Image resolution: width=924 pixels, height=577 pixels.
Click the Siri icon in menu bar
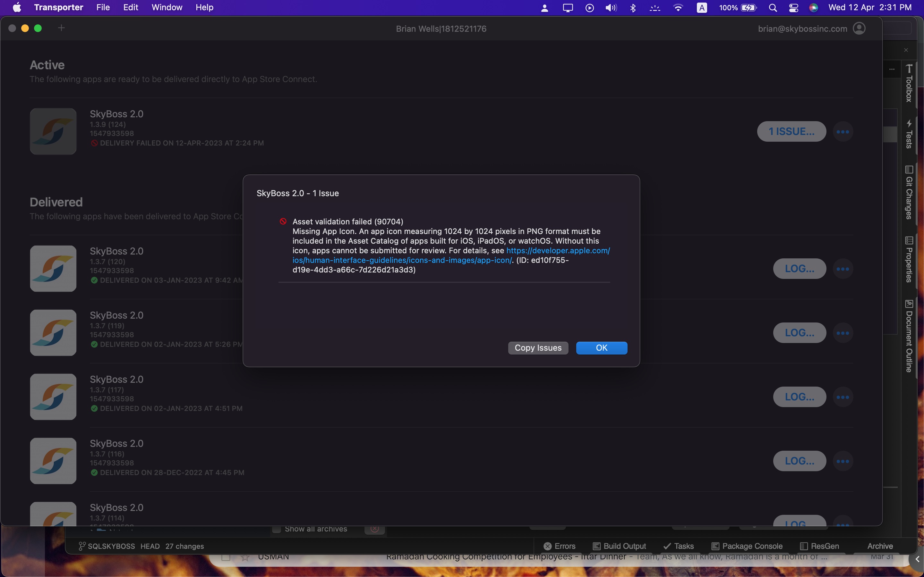click(813, 8)
